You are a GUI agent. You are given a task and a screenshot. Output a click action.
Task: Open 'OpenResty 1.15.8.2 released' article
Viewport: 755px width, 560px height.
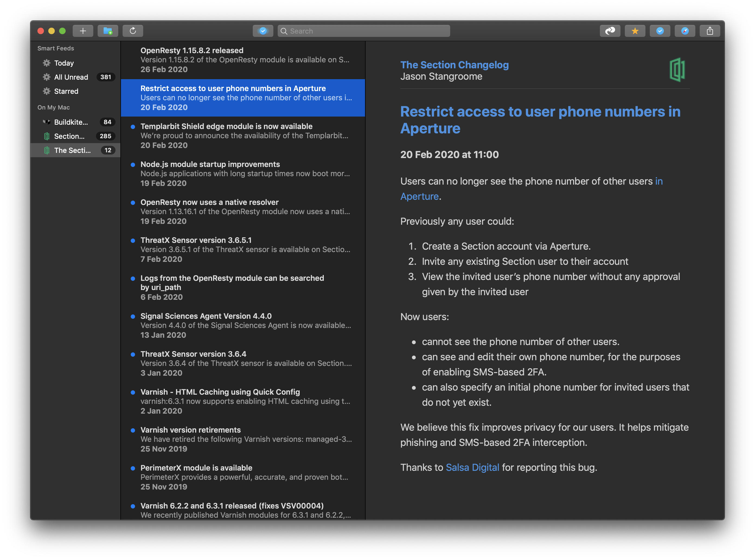243,60
